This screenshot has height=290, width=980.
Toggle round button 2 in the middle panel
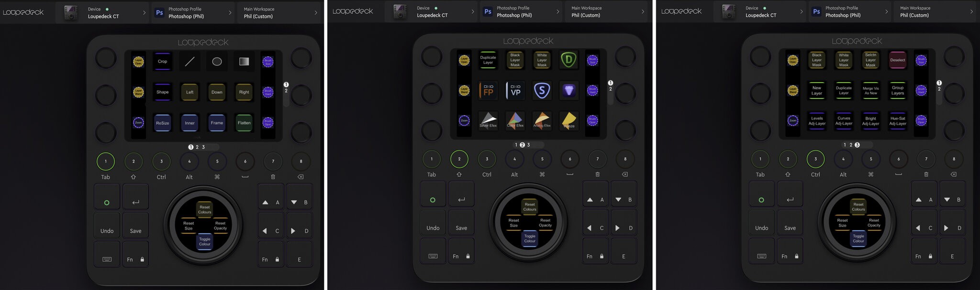click(x=459, y=159)
